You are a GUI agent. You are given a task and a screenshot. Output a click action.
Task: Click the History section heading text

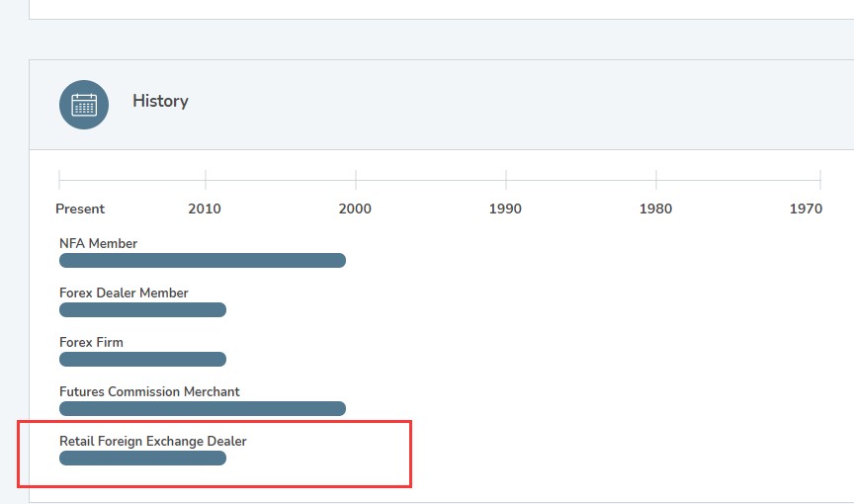[160, 101]
